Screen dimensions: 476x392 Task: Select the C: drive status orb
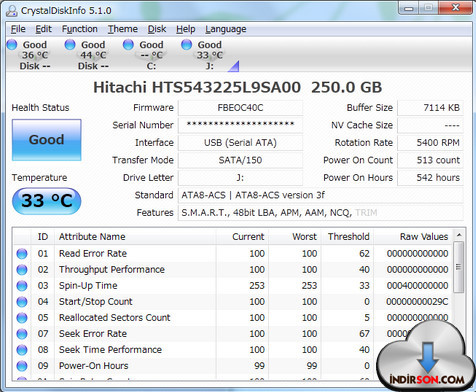[128, 45]
